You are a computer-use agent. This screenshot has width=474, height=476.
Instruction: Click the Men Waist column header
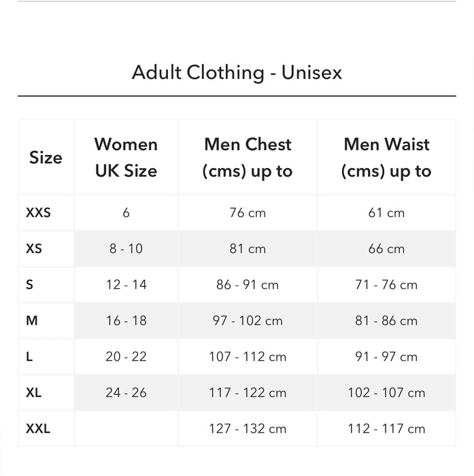pyautogui.click(x=386, y=158)
